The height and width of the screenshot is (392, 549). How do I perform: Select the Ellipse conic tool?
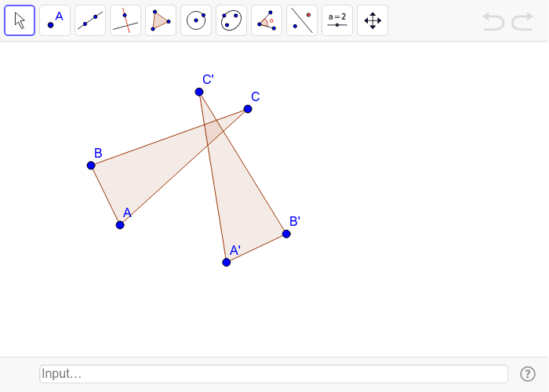click(x=231, y=20)
